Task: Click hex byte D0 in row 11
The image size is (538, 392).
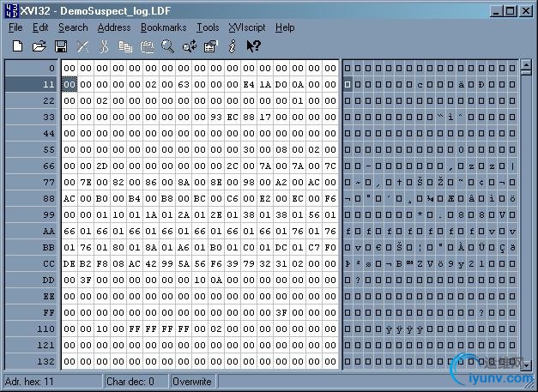Action: pos(281,84)
